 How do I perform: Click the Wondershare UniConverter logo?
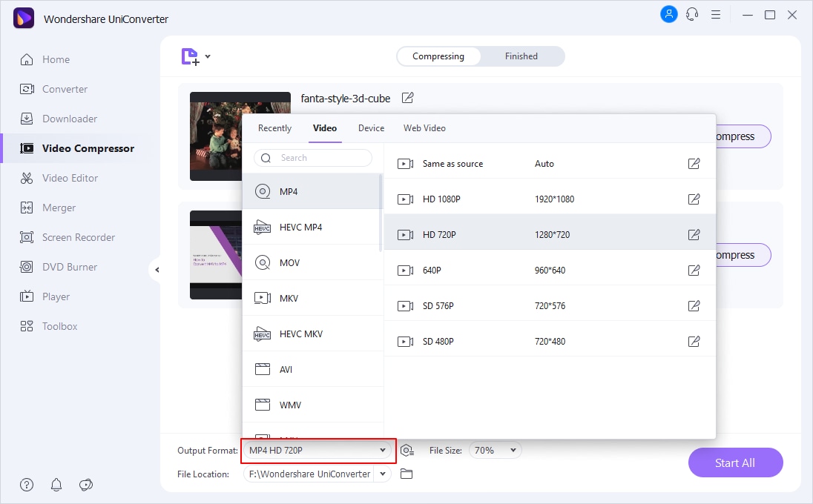click(x=23, y=18)
